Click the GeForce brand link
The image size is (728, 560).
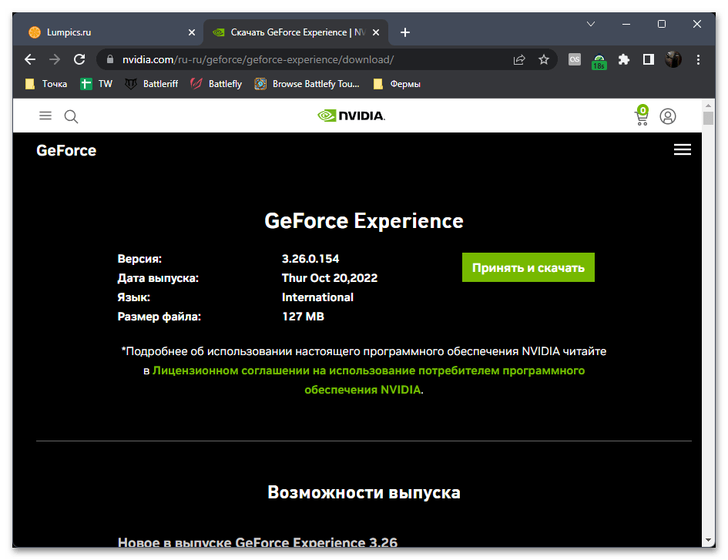pos(66,150)
